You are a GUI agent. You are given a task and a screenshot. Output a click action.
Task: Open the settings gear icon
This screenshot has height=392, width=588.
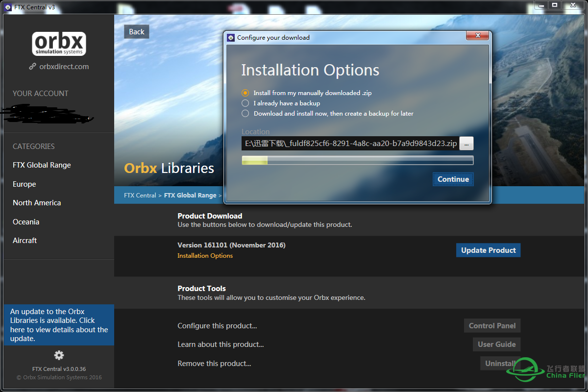(59, 355)
